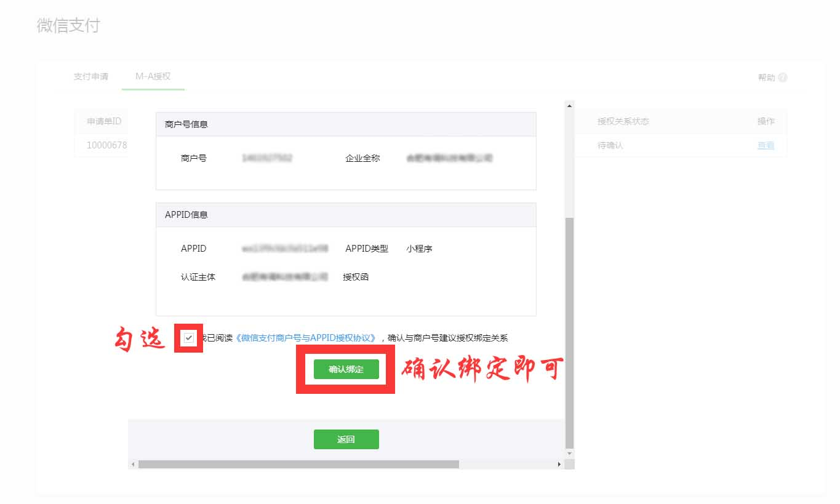Click the 微信支付 page title

(x=68, y=26)
